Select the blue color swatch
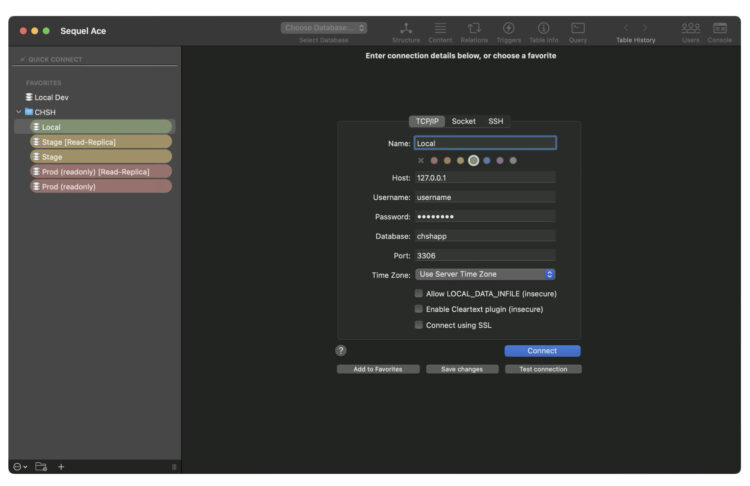Image resolution: width=750 pixels, height=486 pixels. [x=486, y=161]
